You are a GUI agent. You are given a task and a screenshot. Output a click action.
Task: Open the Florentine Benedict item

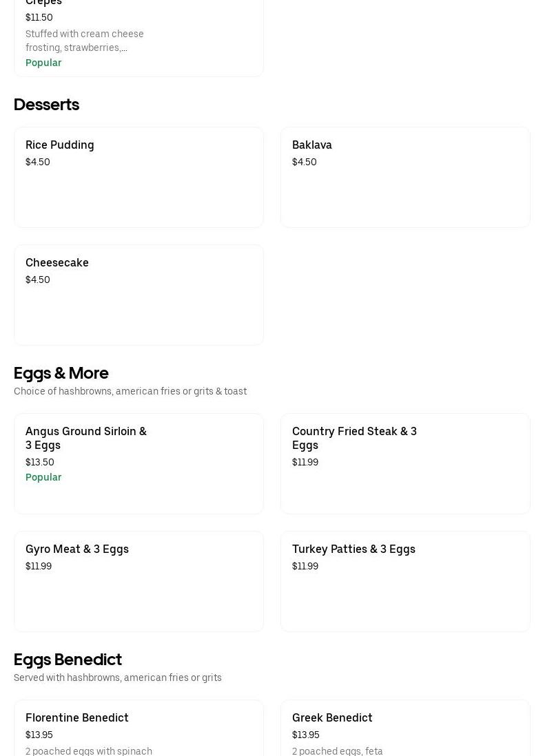(138, 728)
